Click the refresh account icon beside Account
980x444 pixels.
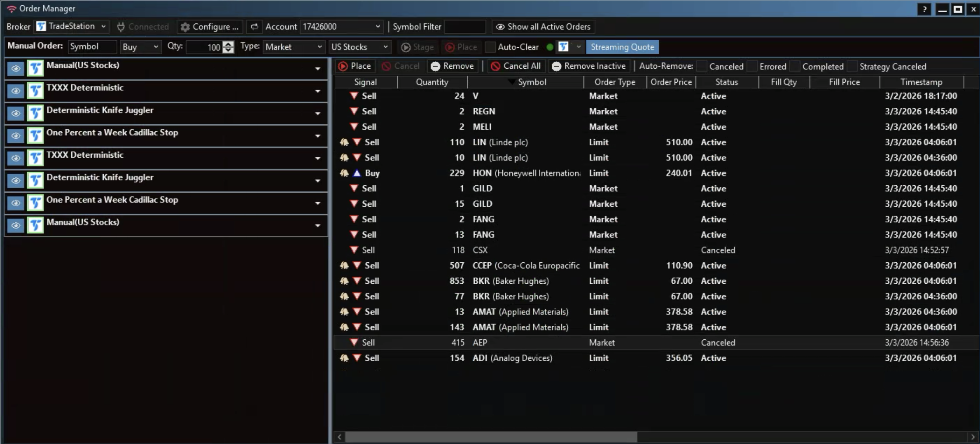254,27
